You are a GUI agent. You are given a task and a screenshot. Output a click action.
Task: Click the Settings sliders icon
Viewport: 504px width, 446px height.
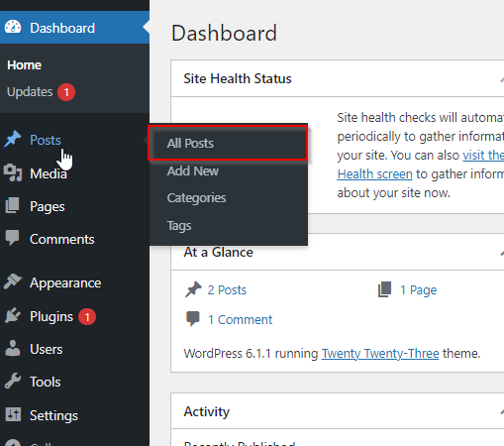pyautogui.click(x=13, y=414)
